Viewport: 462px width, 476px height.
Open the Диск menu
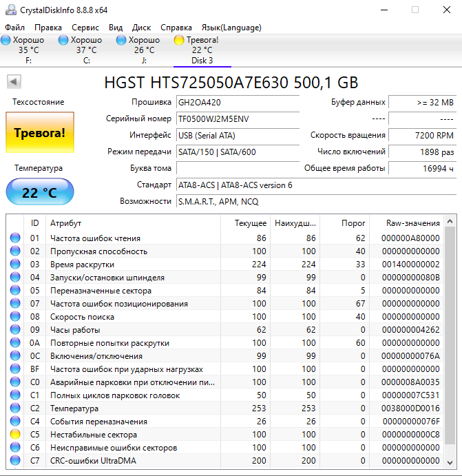coord(141,28)
